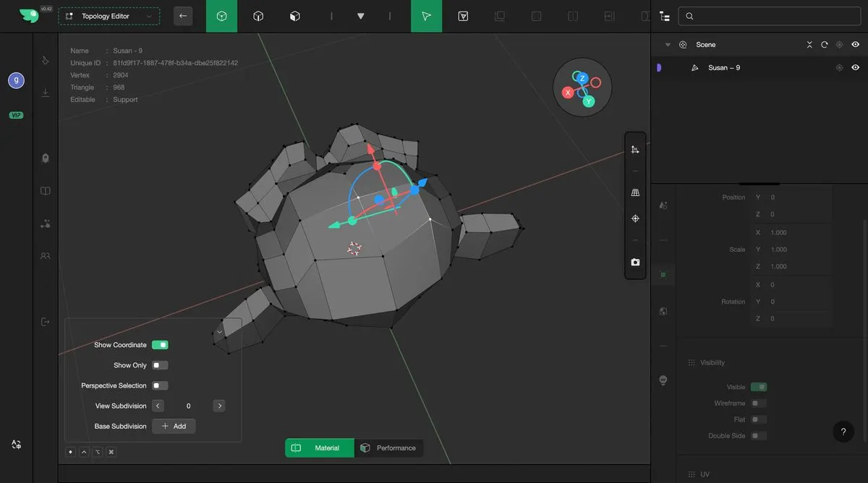This screenshot has height=483, width=868.
Task: Collapse the display options panel chevron
Action: 219,332
